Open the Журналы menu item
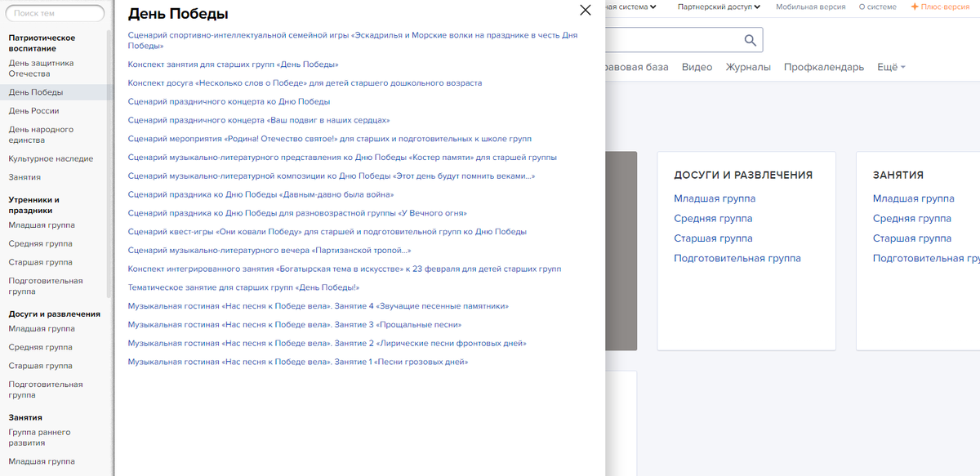Screen dimensions: 980x476 click(x=748, y=67)
